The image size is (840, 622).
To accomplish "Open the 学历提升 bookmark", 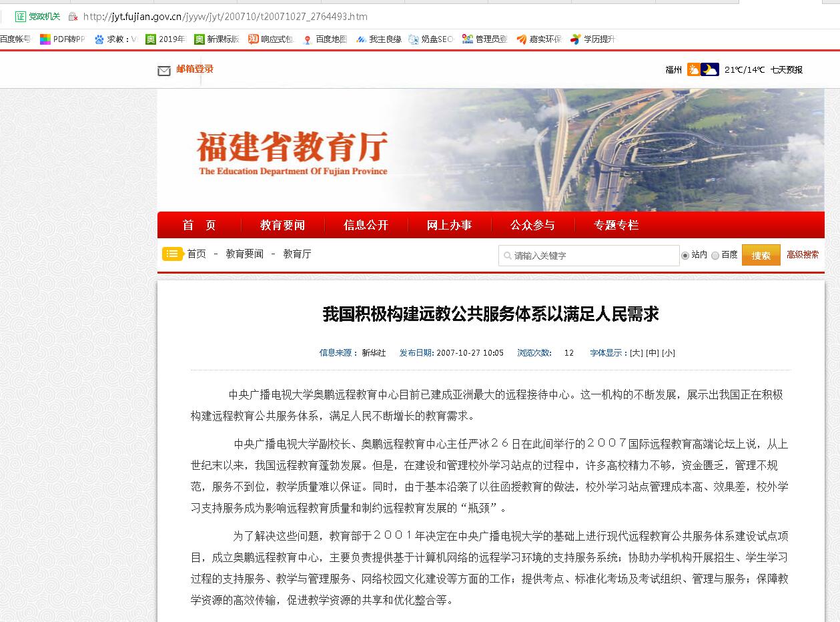I will [592, 39].
